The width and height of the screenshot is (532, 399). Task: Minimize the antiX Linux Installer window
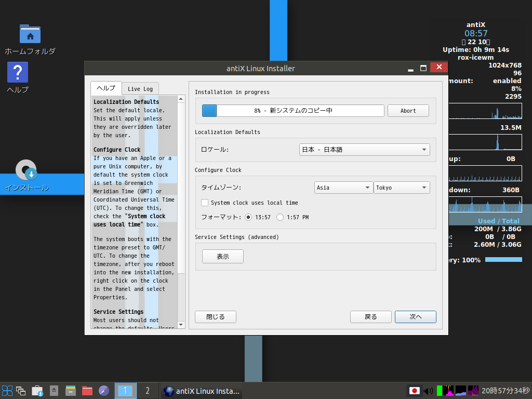(410, 68)
